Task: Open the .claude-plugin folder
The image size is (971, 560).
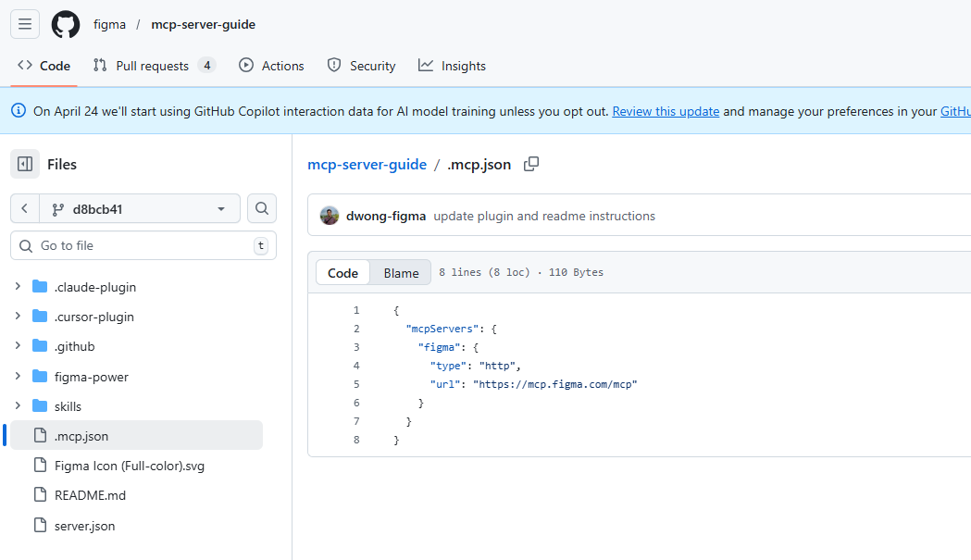Action: tap(94, 288)
